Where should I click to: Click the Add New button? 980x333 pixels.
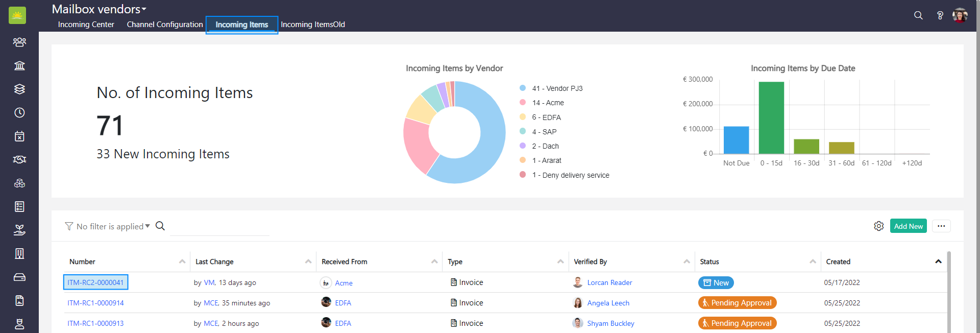tap(908, 226)
